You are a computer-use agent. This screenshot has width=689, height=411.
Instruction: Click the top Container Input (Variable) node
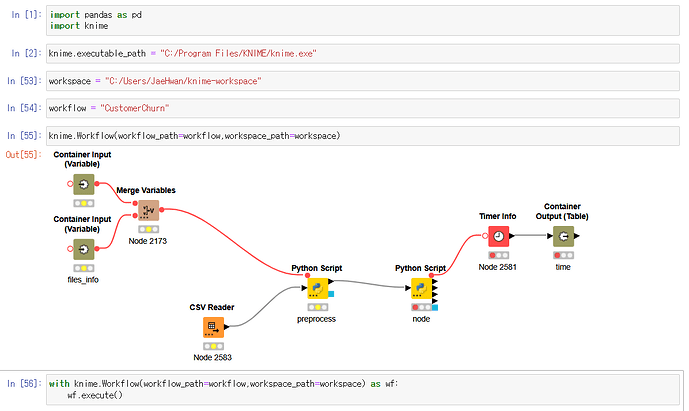pyautogui.click(x=83, y=185)
